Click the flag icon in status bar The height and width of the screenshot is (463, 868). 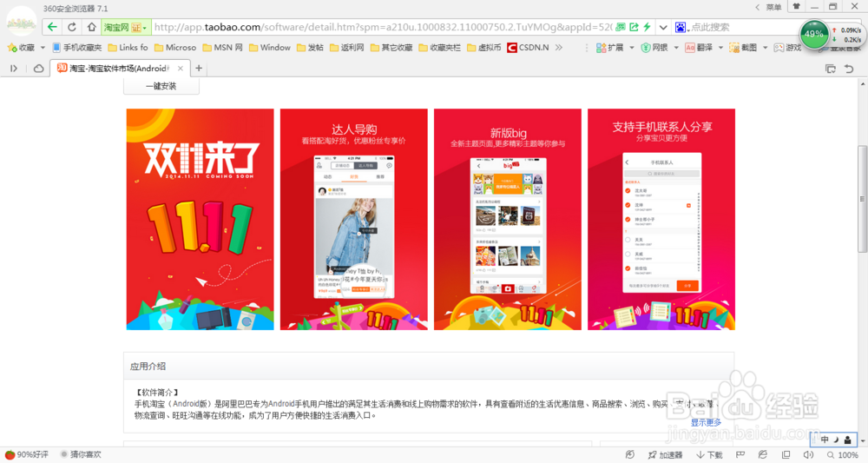pyautogui.click(x=740, y=454)
